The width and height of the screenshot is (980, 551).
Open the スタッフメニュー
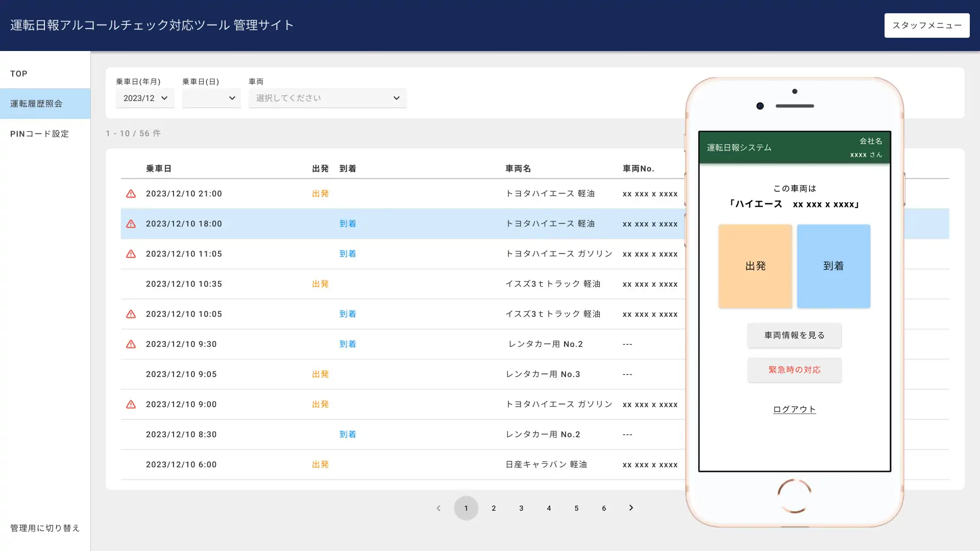[926, 24]
